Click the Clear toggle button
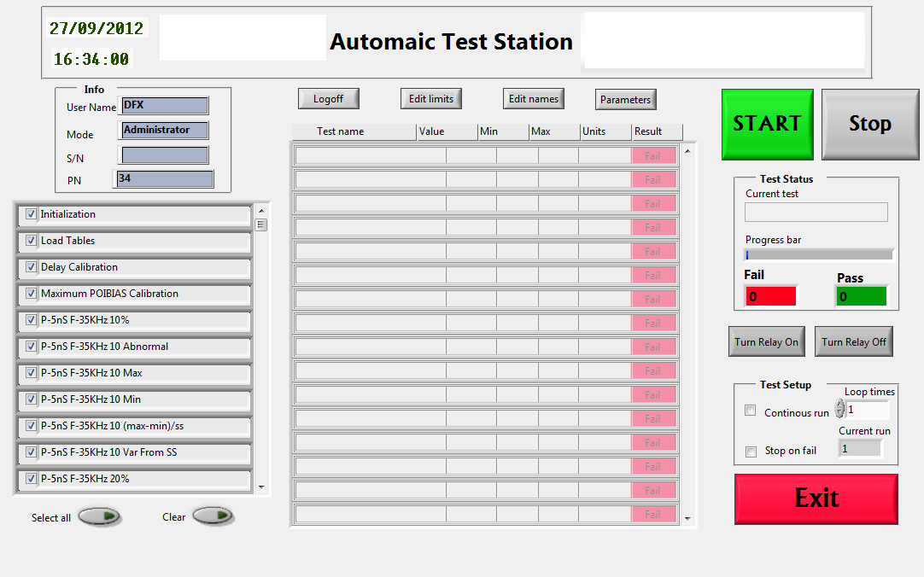This screenshot has height=577, width=924. [213, 516]
